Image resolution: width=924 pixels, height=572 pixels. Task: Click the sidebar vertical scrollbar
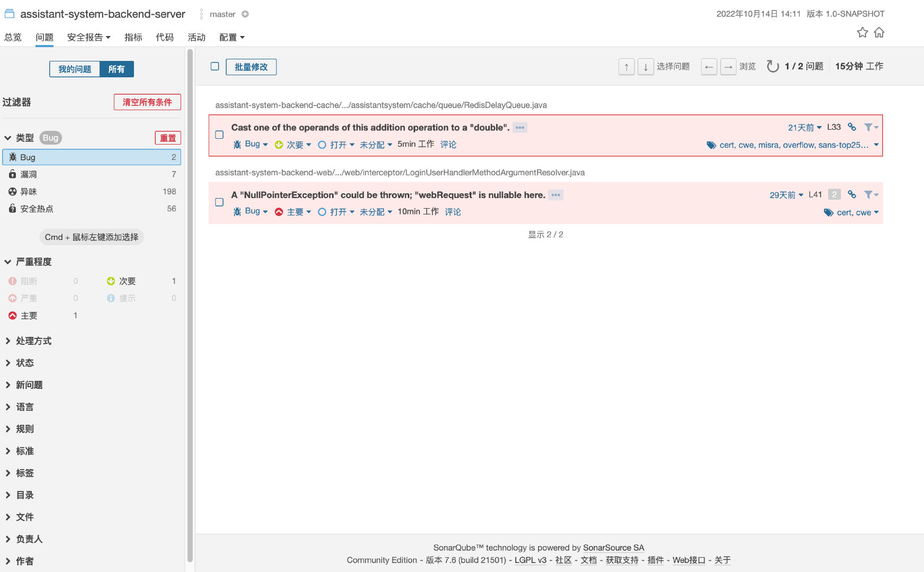point(190,305)
